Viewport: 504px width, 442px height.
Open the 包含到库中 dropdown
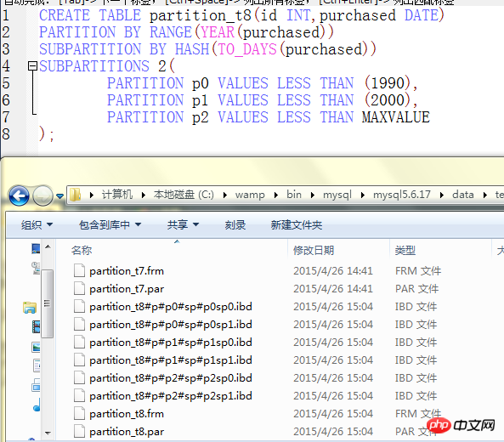110,224
